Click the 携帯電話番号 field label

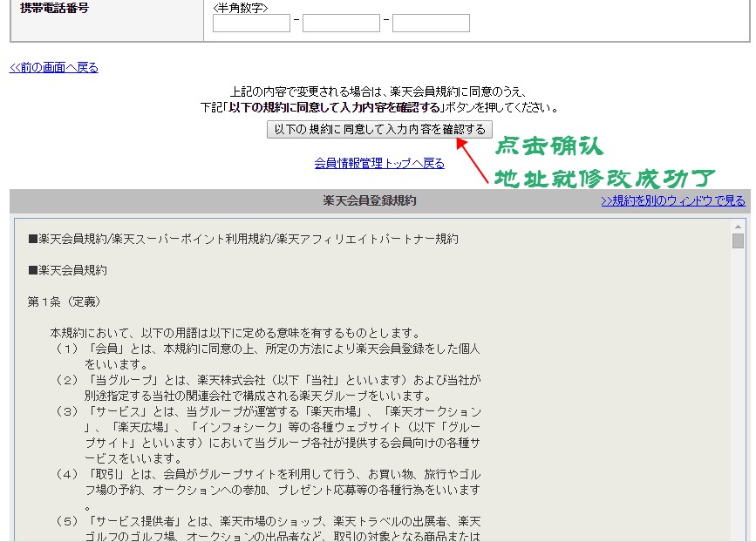coord(54,8)
